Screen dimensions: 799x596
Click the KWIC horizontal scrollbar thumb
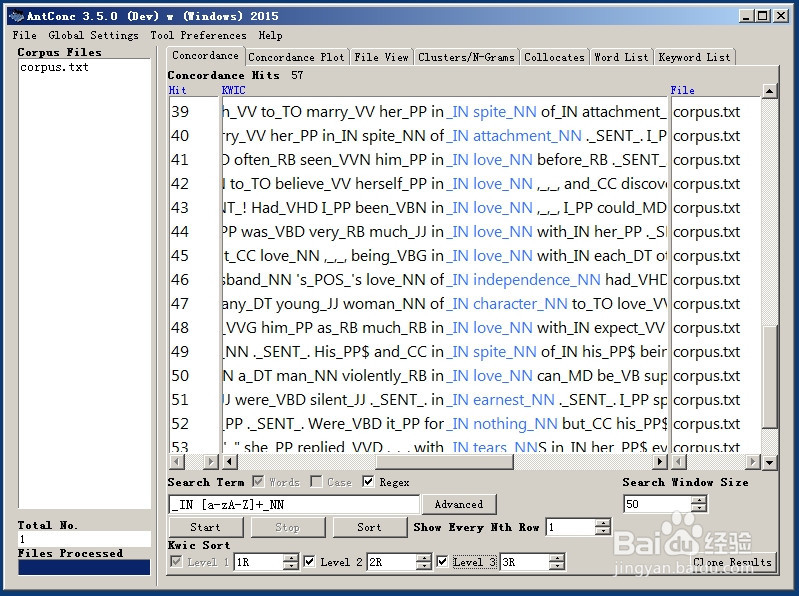point(444,462)
